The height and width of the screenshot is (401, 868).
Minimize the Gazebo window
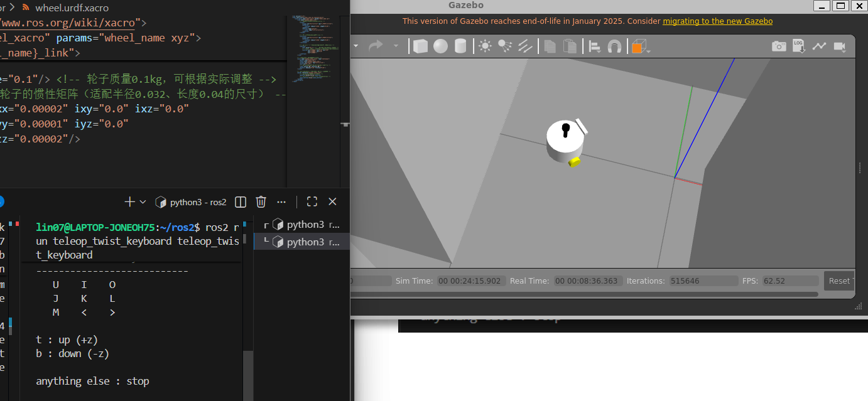point(821,6)
